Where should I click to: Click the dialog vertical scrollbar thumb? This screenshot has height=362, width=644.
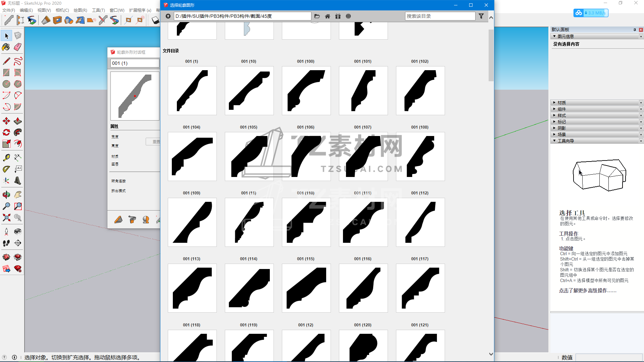491,55
